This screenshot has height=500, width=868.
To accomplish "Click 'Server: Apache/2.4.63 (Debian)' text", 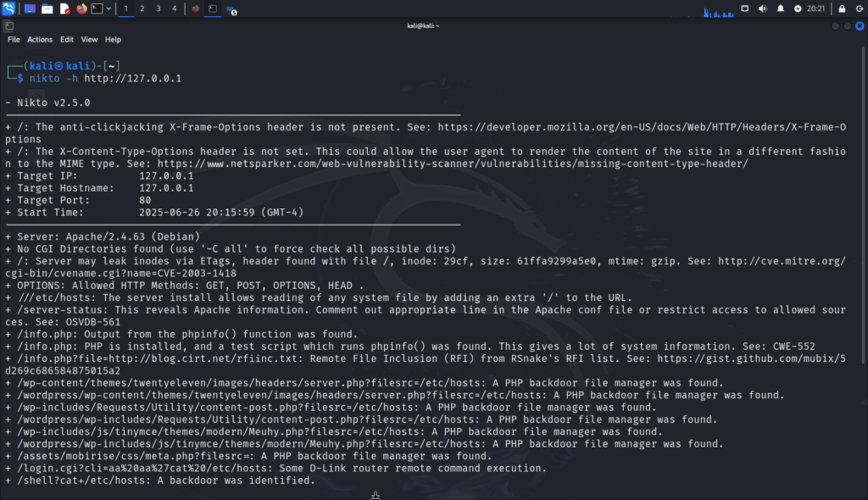I will (x=108, y=236).
